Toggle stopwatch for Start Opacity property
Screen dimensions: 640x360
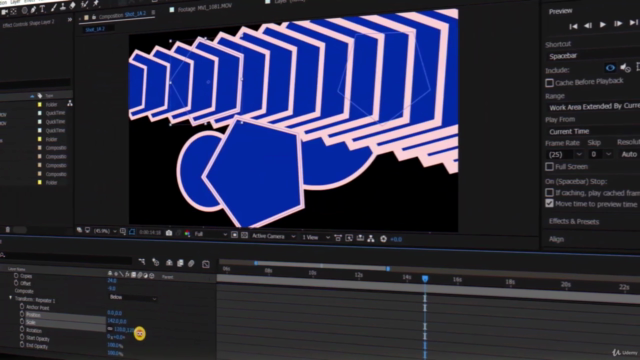pyautogui.click(x=22, y=337)
